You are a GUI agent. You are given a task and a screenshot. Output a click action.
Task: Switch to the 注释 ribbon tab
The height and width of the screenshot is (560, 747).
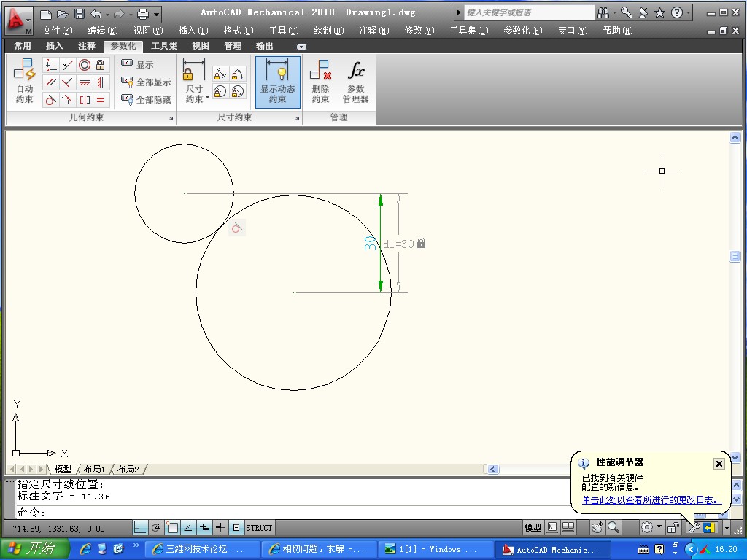coord(86,46)
